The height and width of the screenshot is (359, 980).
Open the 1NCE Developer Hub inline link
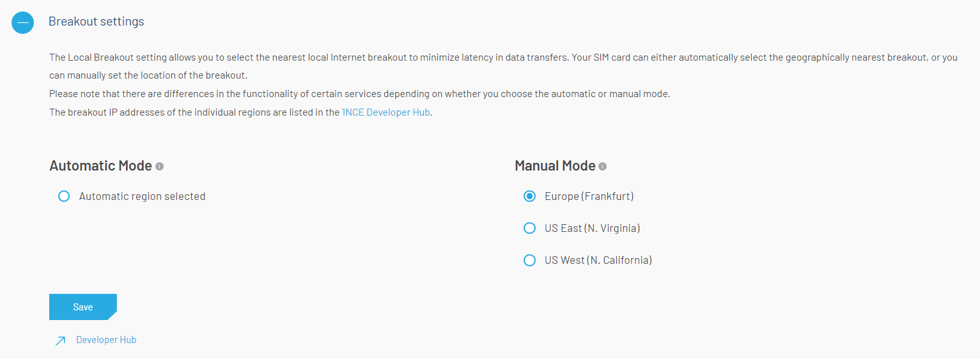click(x=385, y=112)
